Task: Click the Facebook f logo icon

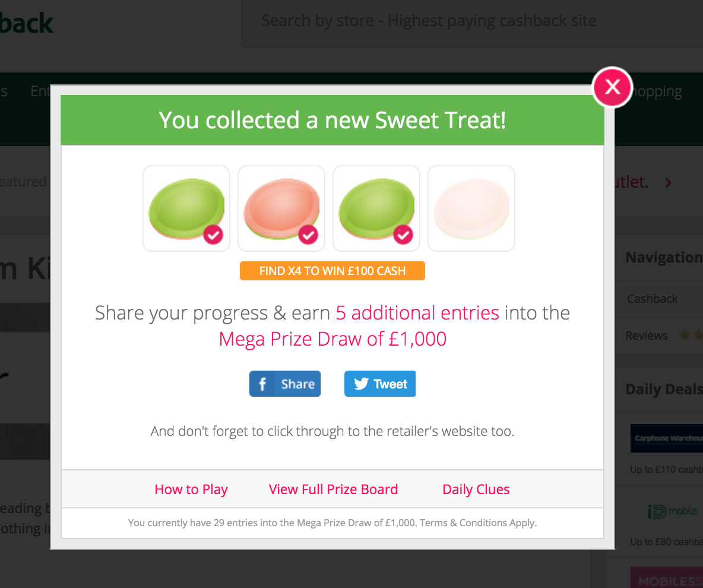Action: [x=262, y=384]
